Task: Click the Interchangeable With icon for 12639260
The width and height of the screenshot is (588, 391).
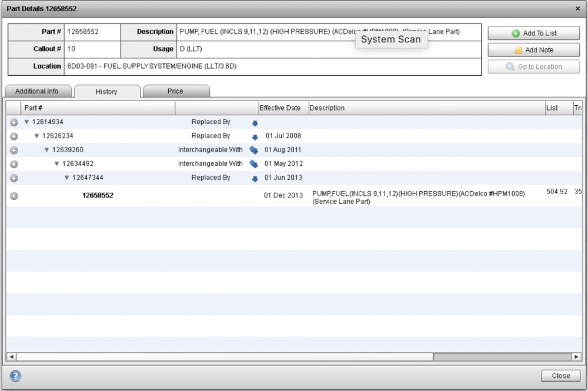Action: (253, 150)
